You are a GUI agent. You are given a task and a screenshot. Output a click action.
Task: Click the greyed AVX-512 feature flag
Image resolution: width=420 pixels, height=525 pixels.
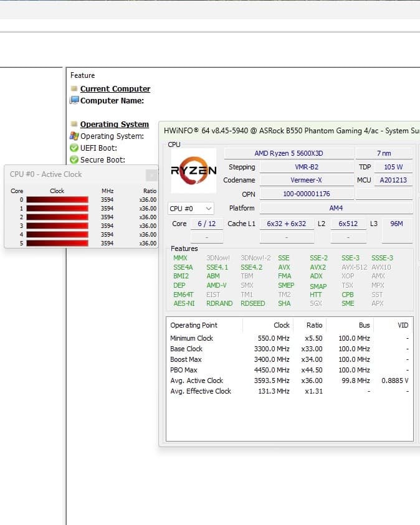355,267
